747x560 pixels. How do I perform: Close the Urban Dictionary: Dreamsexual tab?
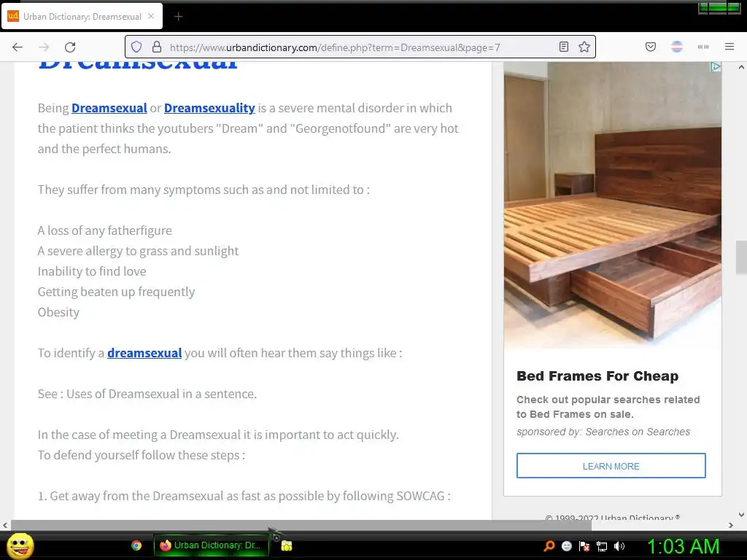coord(151,16)
